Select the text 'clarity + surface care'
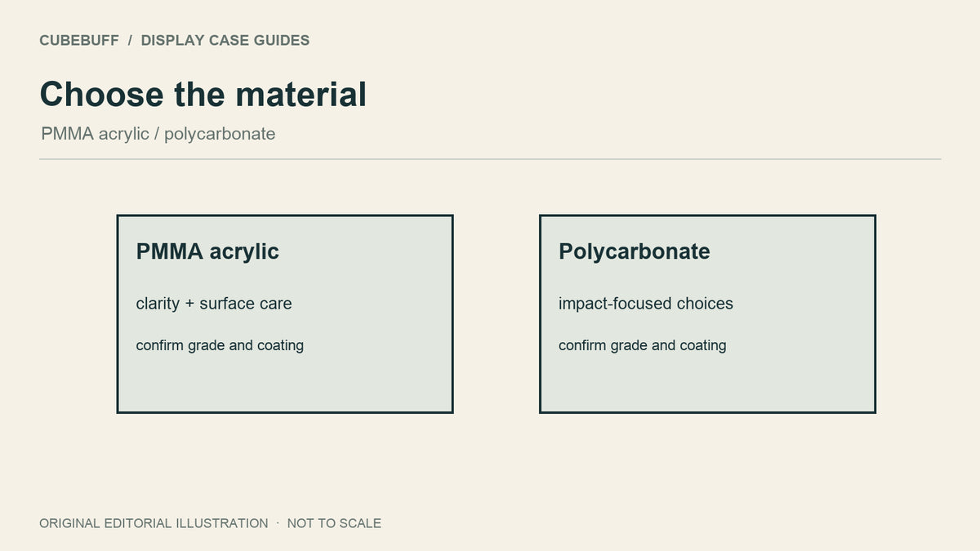This screenshot has width=980, height=551. point(214,304)
